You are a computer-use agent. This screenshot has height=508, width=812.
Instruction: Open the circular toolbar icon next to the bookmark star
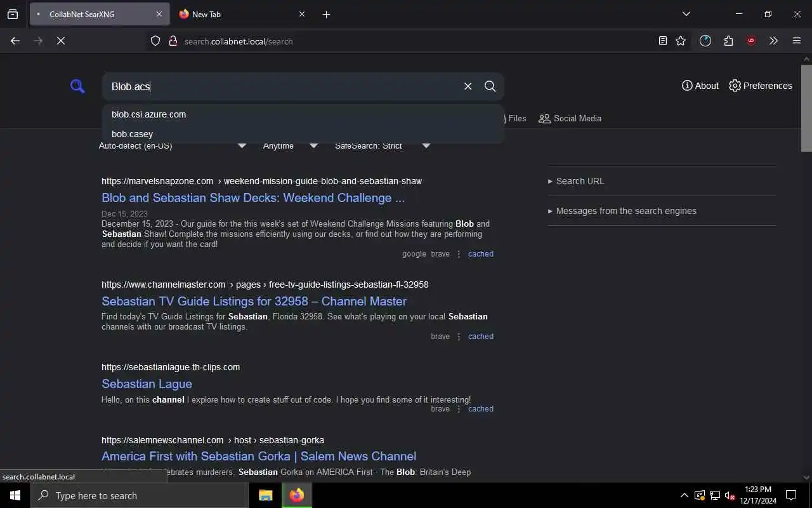[x=705, y=41]
